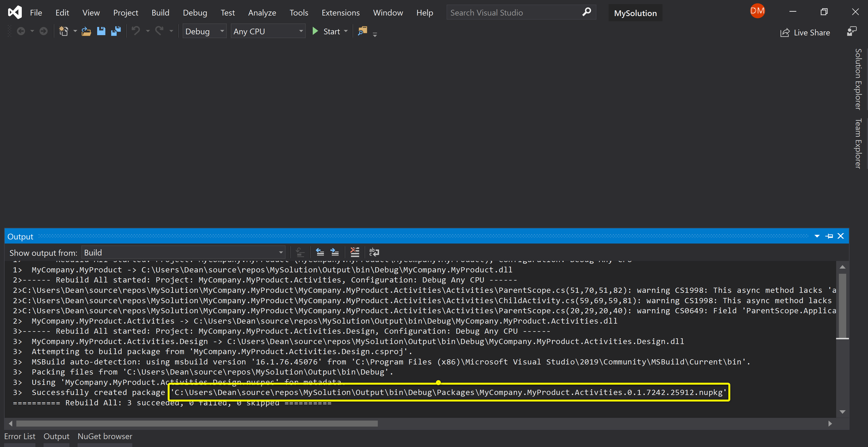Screen dimensions: 868x447
Task: Toggle auto-hide pin on Output panel
Action: pos(829,236)
